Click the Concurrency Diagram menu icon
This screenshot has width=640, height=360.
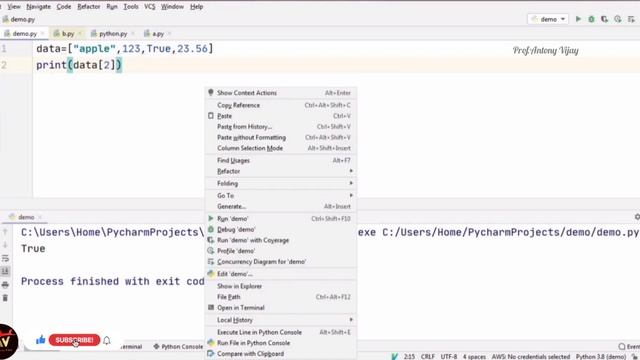pyautogui.click(x=211, y=262)
